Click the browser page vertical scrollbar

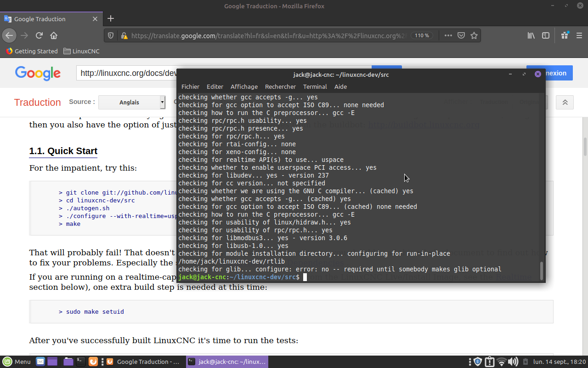585,147
